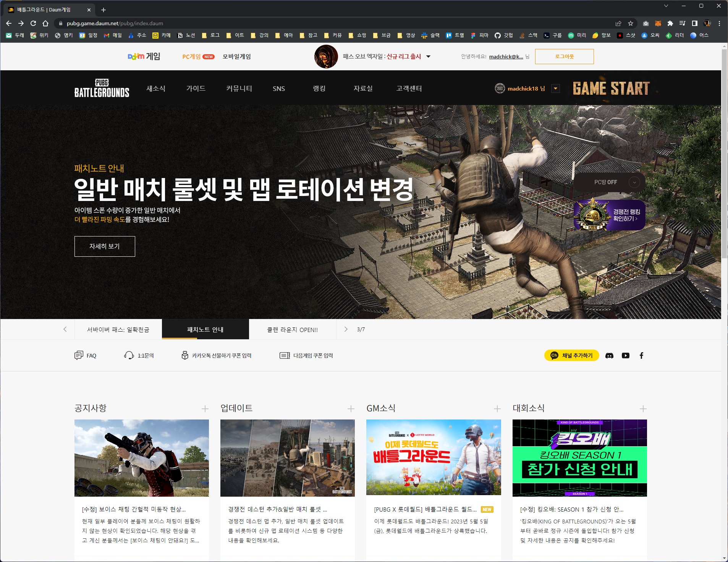This screenshot has width=728, height=562.
Task: Open the 슬랙 bookmark
Action: pyautogui.click(x=430, y=35)
